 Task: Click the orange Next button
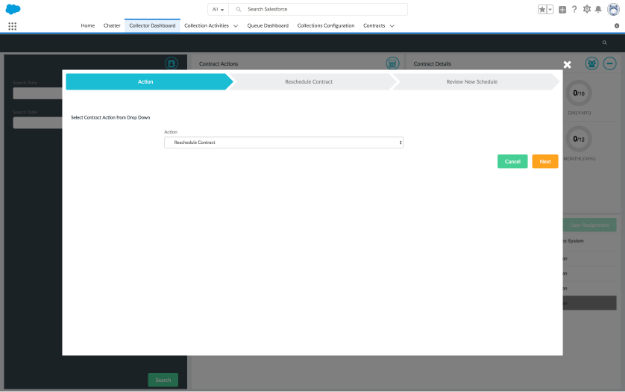(x=545, y=162)
